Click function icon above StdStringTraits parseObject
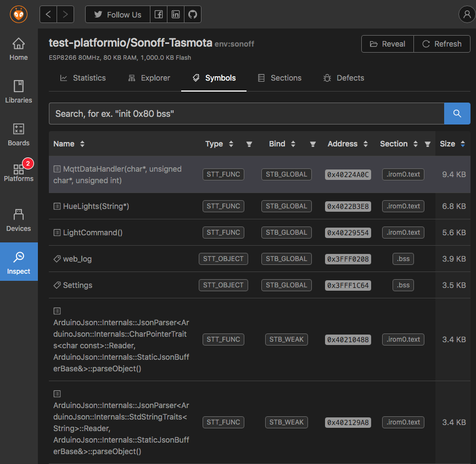The width and height of the screenshot is (476, 464). click(x=57, y=394)
